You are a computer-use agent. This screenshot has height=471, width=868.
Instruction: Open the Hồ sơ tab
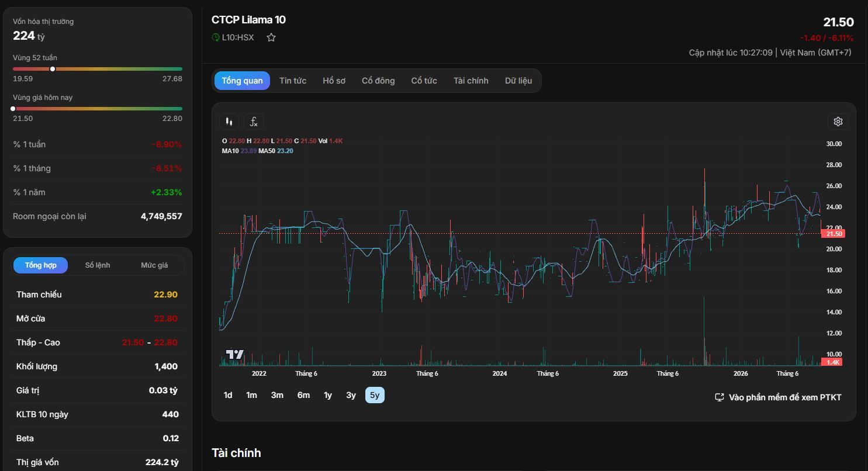(x=334, y=81)
